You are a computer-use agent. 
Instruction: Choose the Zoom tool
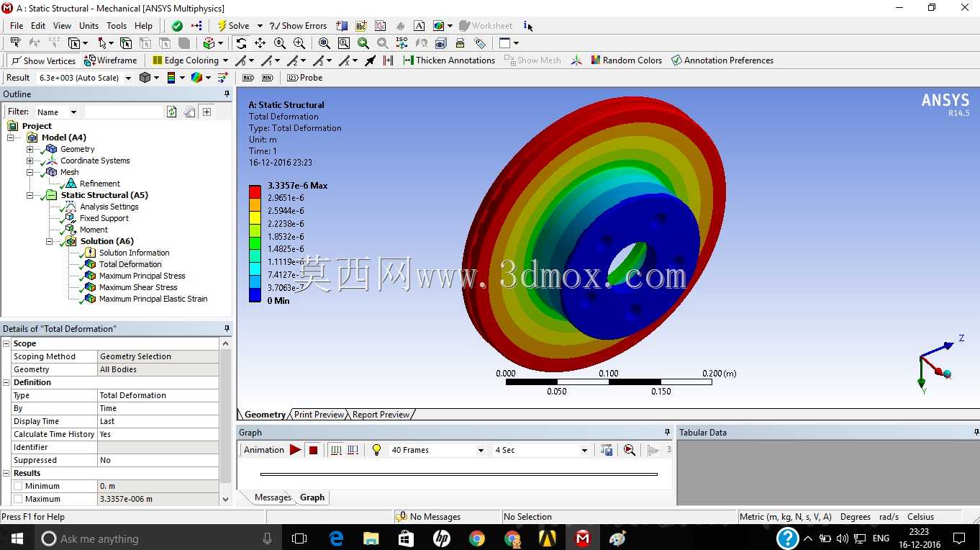tap(280, 43)
